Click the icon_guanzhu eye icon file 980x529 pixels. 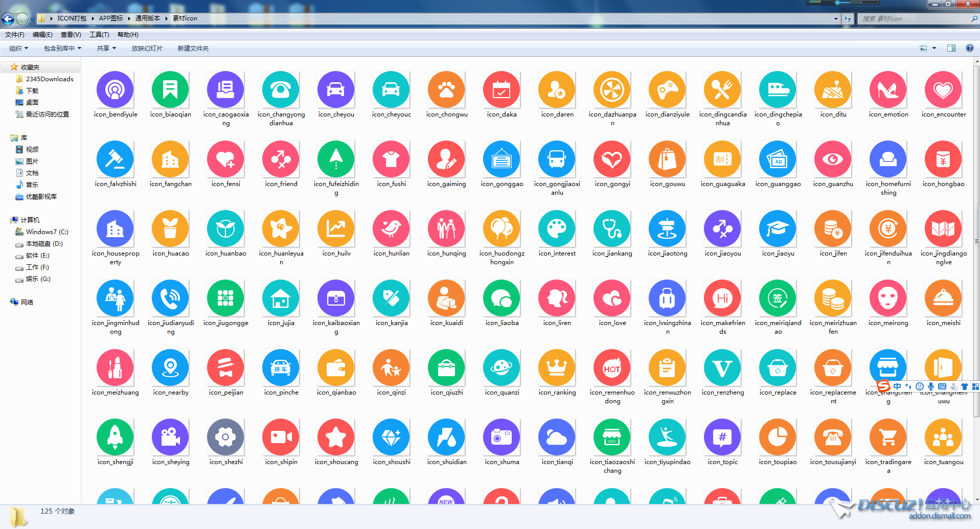833,160
